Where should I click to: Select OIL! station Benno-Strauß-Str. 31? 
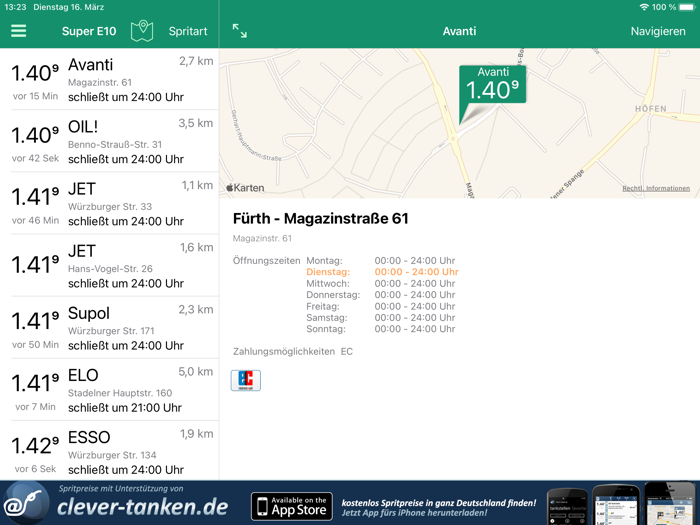(109, 141)
